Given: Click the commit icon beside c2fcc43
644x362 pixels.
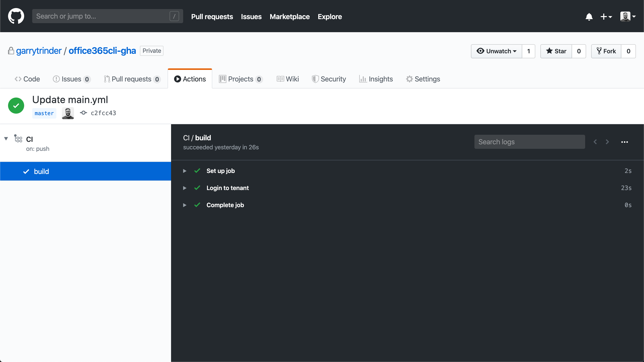Looking at the screenshot, I should [84, 113].
